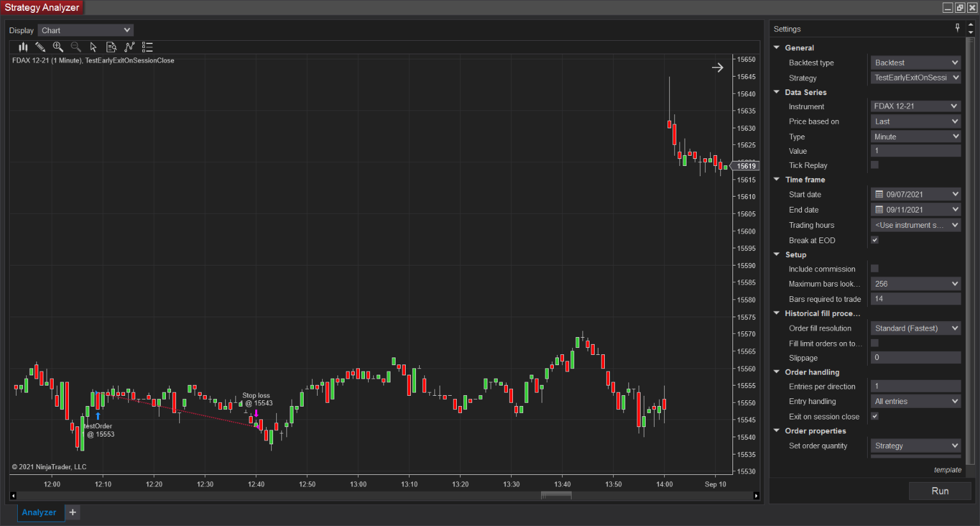
Task: Collapse the Historical fill processing section
Action: (776, 313)
